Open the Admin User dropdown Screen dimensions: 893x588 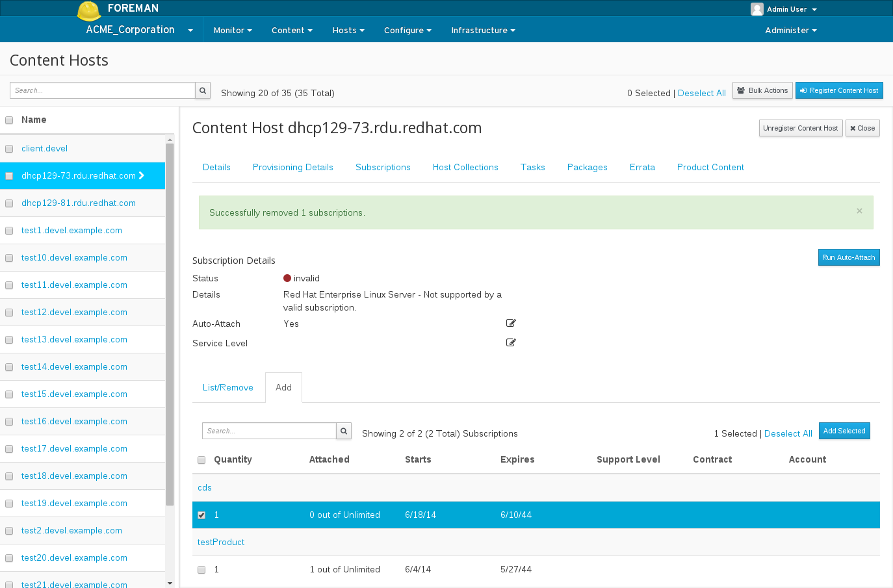pos(791,9)
